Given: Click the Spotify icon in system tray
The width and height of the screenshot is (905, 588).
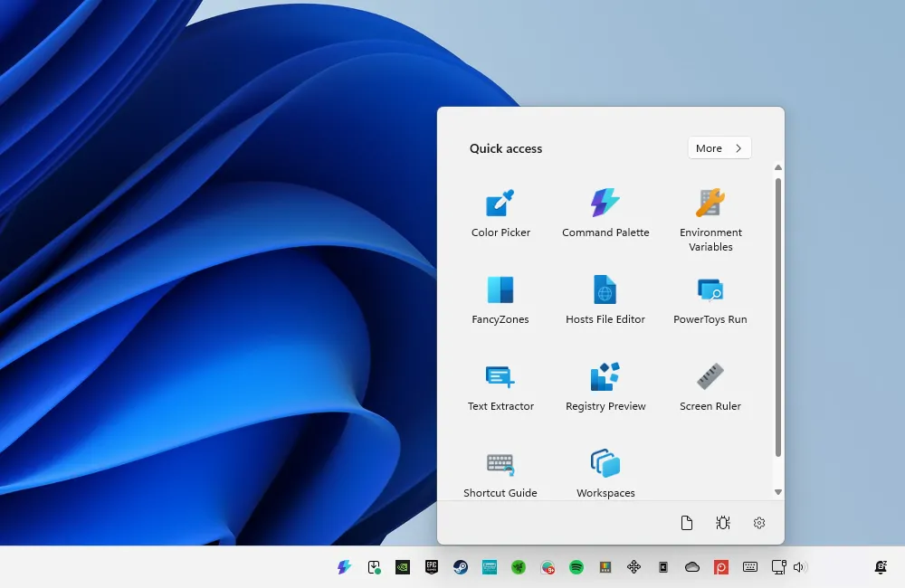Looking at the screenshot, I should tap(576, 567).
